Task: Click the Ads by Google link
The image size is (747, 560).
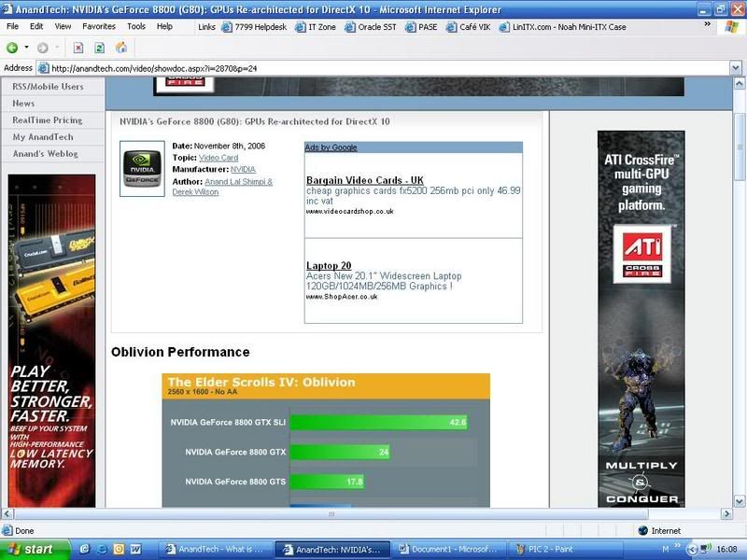Action: pos(331,147)
